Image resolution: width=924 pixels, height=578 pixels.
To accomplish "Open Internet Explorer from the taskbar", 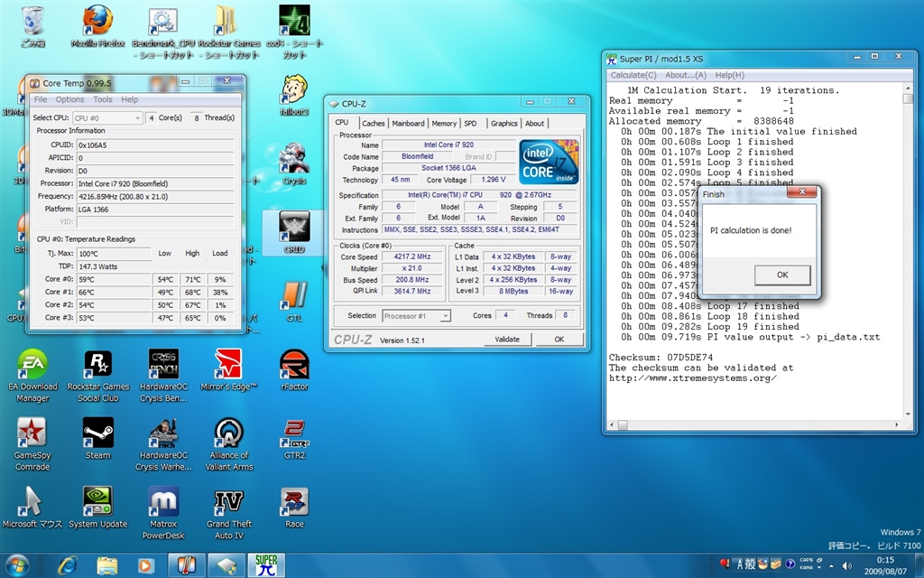I will (68, 564).
